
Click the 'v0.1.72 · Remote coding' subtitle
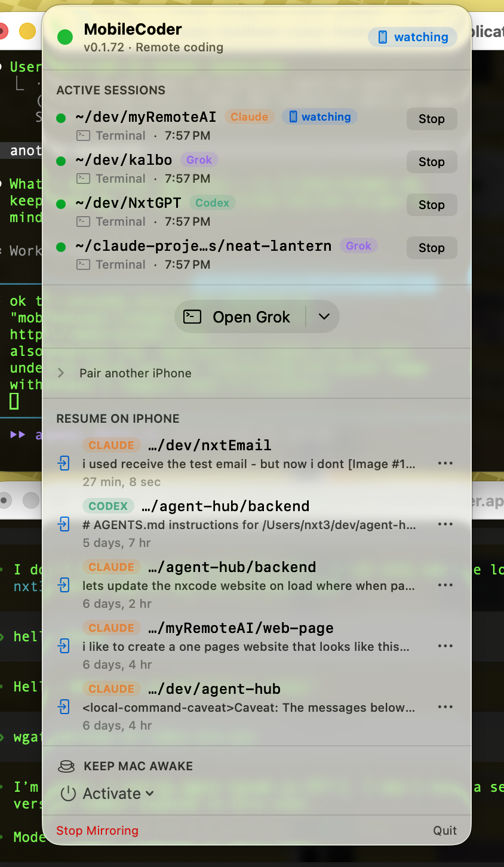(153, 47)
